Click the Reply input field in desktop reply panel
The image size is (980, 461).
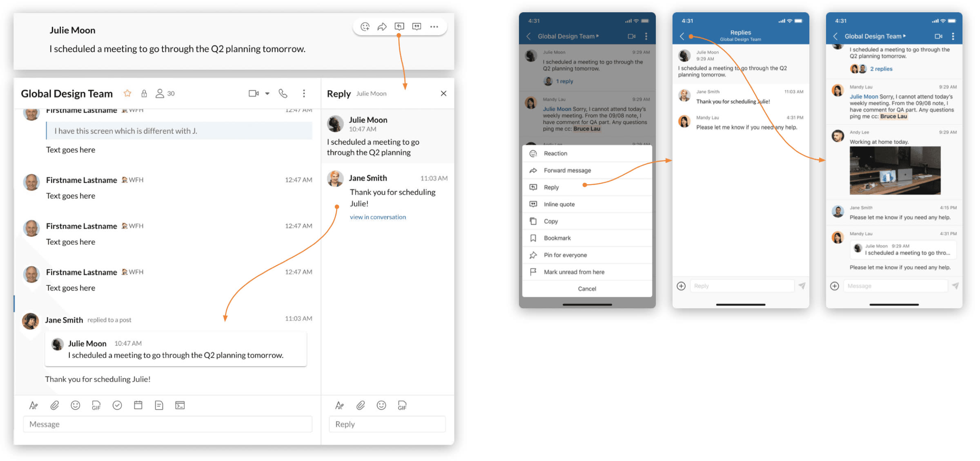pyautogui.click(x=387, y=424)
